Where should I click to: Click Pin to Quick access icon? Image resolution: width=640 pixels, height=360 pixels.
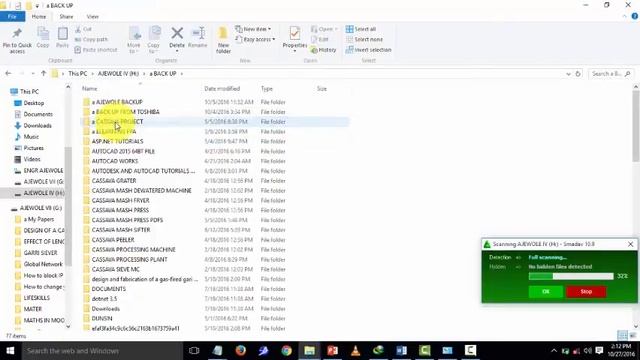(x=17, y=40)
